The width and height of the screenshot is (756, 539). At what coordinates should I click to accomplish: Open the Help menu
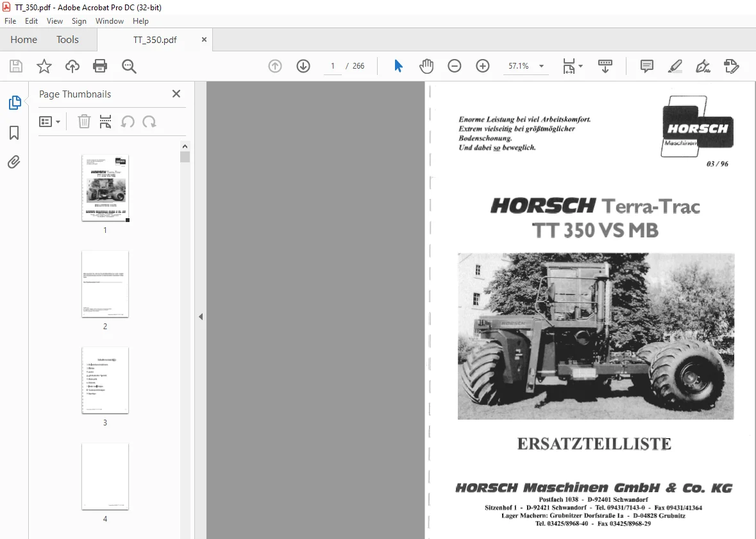(x=140, y=21)
